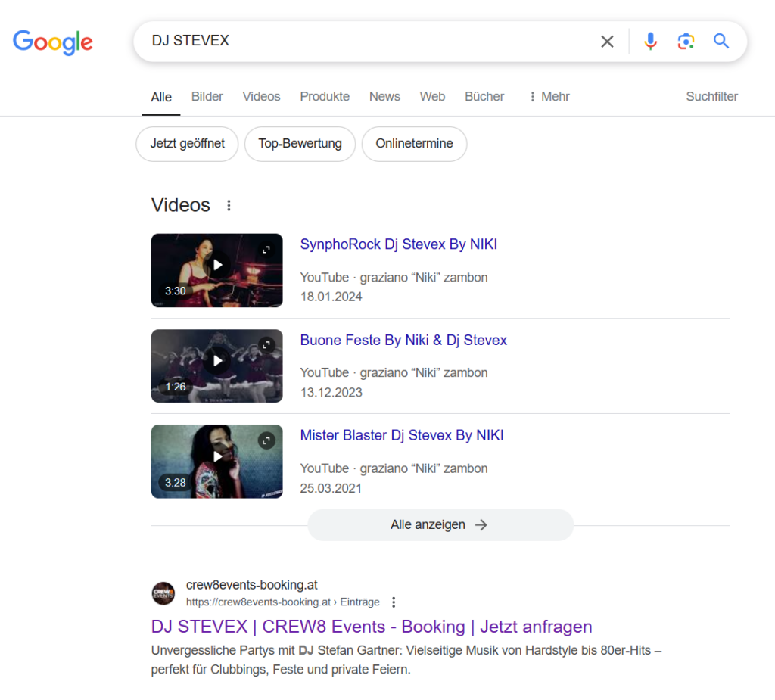Open the Suchfilter options
Image resolution: width=775 pixels, height=700 pixels.
[x=711, y=97]
